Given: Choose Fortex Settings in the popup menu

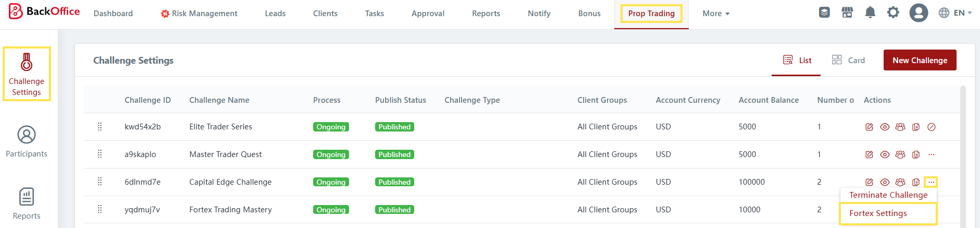Looking at the screenshot, I should pos(878,213).
